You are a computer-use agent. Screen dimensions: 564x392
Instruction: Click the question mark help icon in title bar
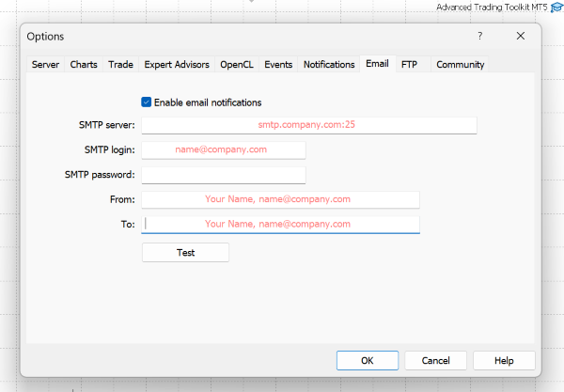point(479,36)
